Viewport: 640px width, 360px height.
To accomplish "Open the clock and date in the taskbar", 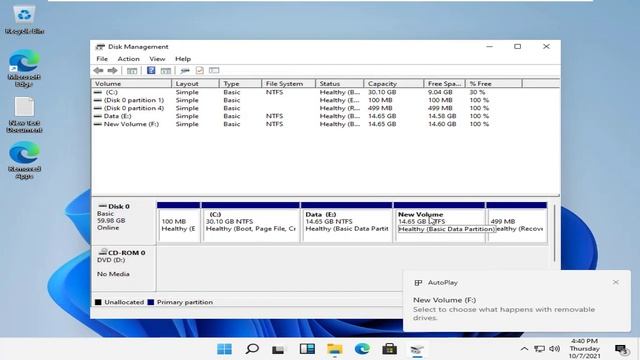I will click(x=584, y=349).
